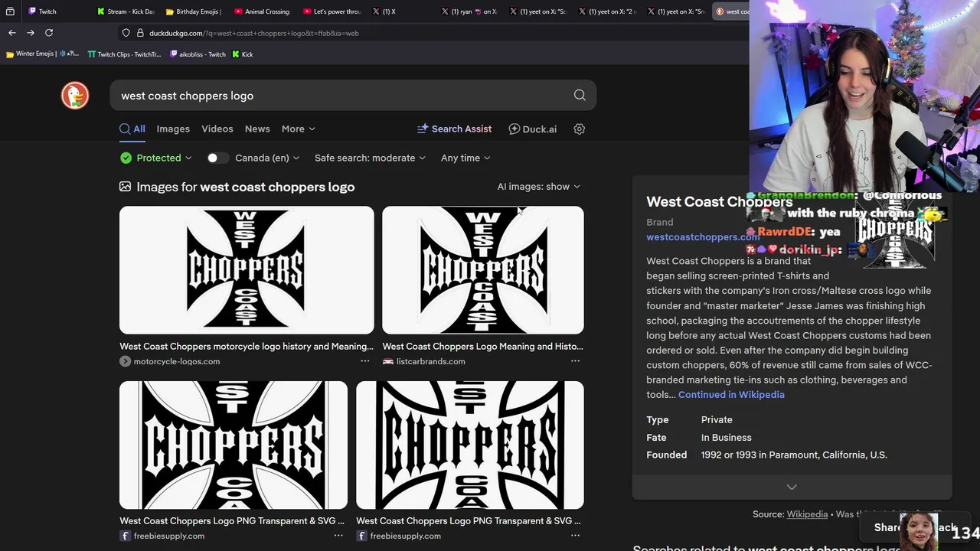Click the padlock site security icon
Viewport: 980px width, 551px height.
pos(140,33)
